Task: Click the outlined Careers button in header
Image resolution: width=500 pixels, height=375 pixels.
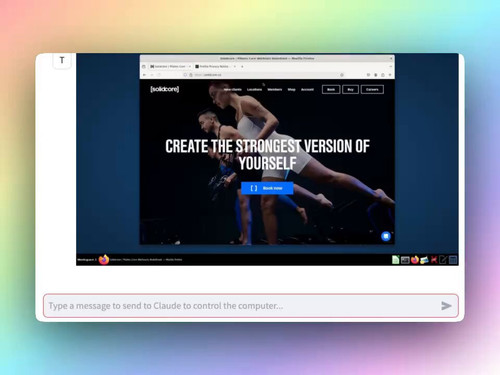Action: click(x=372, y=89)
